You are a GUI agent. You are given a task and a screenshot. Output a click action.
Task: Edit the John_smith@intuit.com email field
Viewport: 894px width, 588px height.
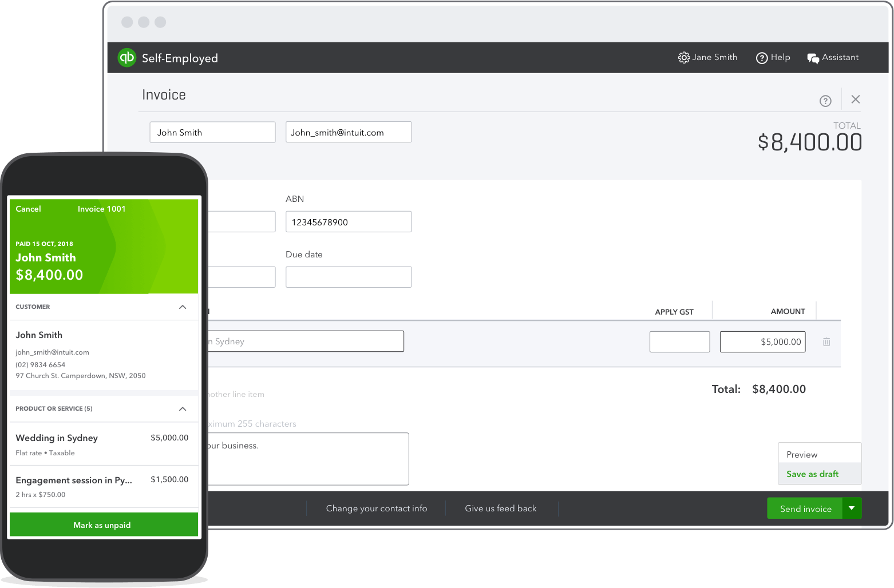[x=349, y=132]
